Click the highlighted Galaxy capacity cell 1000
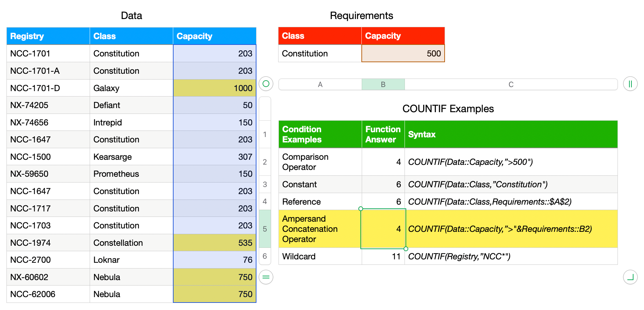Screen dimensions: 644x310 pyautogui.click(x=215, y=88)
